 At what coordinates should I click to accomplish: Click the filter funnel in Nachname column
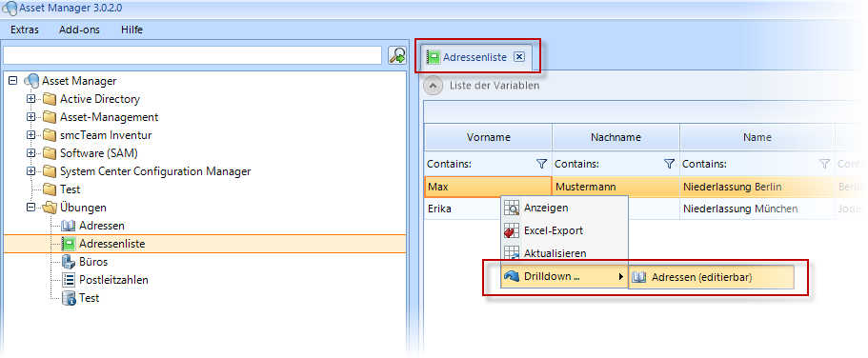tap(669, 164)
